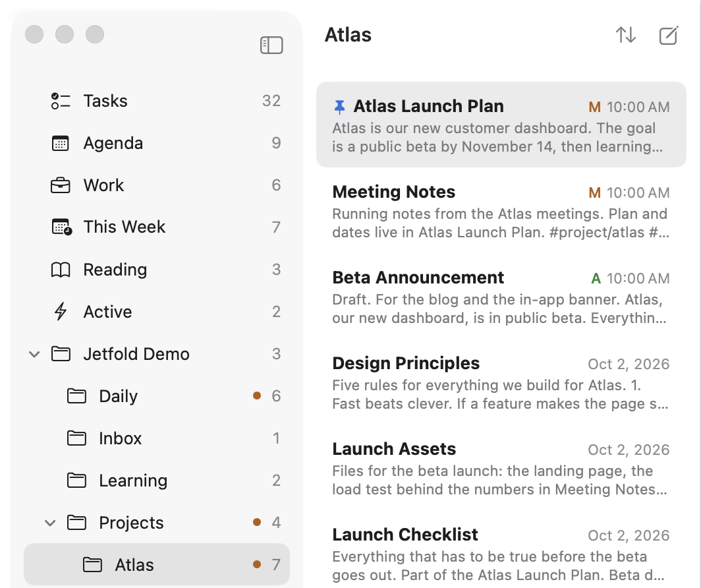Click the Atlas heading above the note list

[348, 35]
